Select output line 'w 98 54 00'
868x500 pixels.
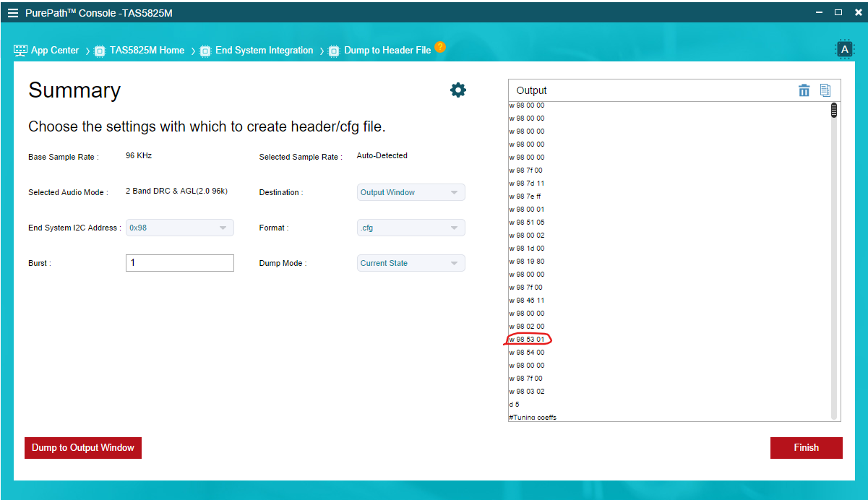pos(527,353)
